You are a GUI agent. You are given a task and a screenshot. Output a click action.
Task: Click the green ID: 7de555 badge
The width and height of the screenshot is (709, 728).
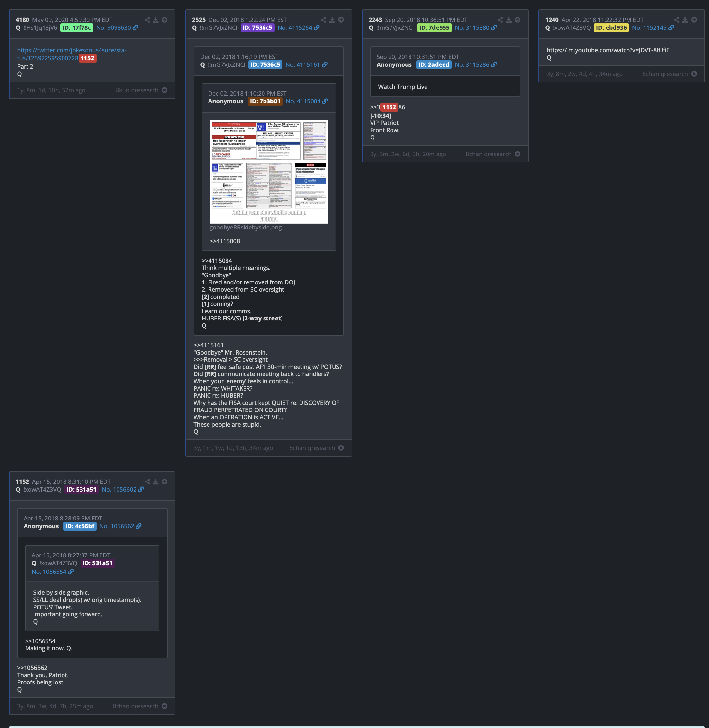[434, 27]
